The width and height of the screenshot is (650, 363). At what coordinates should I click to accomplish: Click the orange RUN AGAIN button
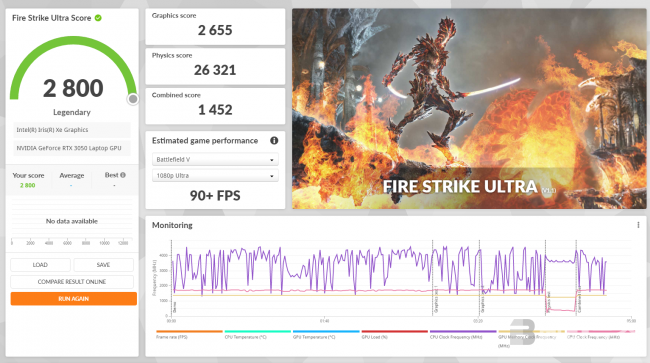coord(74,299)
